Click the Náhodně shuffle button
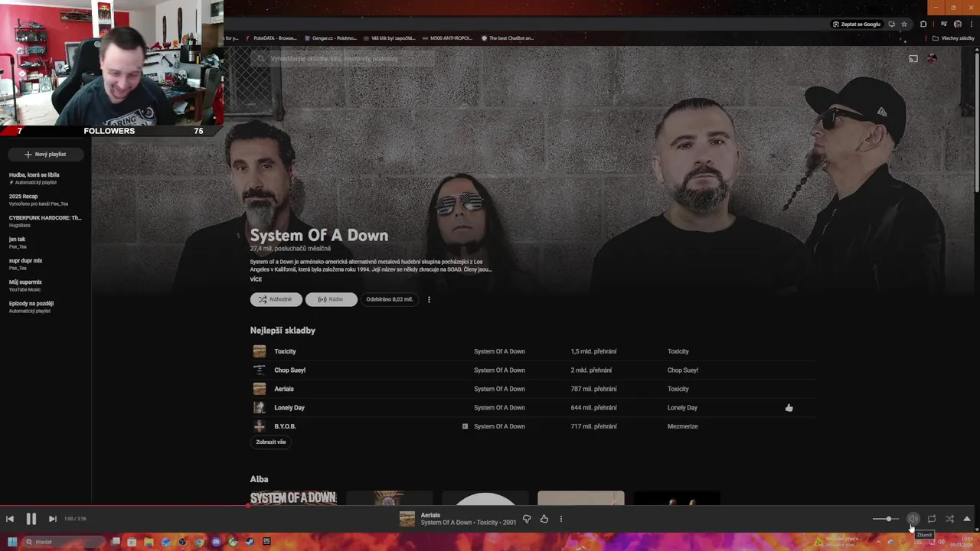This screenshot has width=980, height=551. coord(276,299)
